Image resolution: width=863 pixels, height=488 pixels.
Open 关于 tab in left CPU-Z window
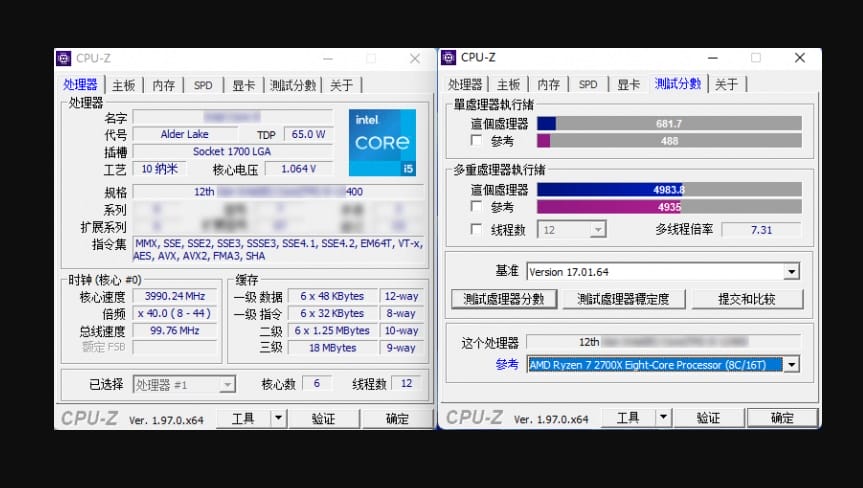pyautogui.click(x=341, y=85)
